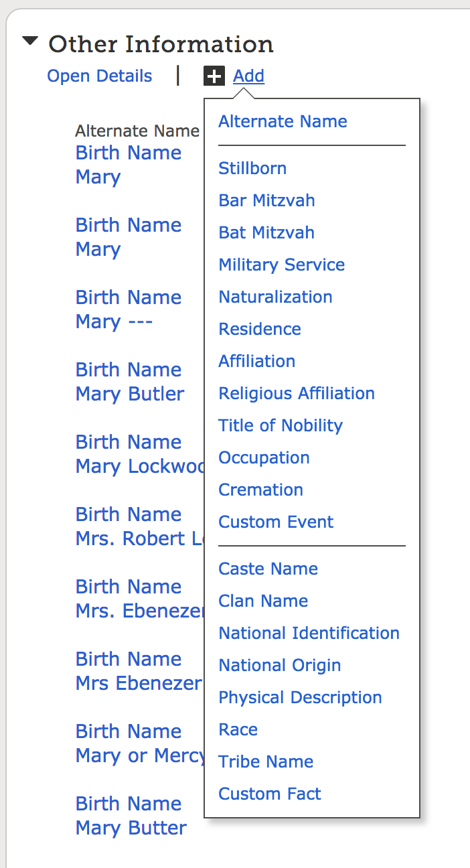Create a Custom Event entry
Image resolution: width=470 pixels, height=868 pixels.
click(x=276, y=522)
